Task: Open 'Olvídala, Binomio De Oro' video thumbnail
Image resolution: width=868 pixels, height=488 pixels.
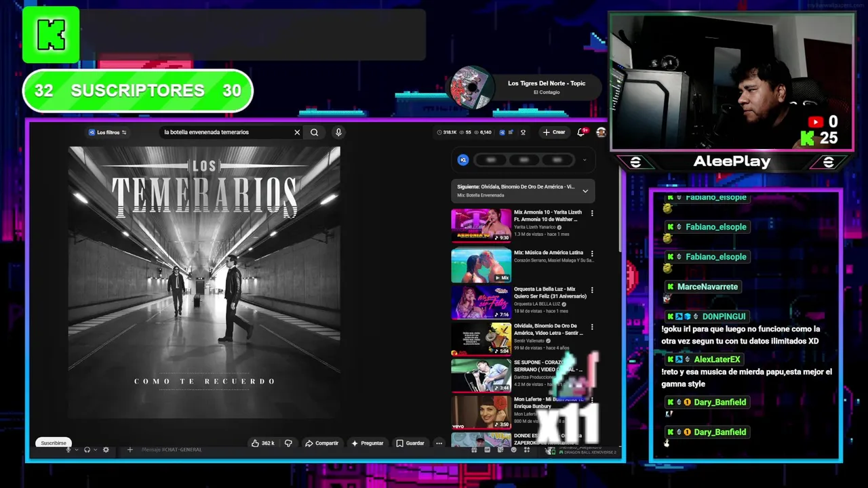Action: point(481,338)
